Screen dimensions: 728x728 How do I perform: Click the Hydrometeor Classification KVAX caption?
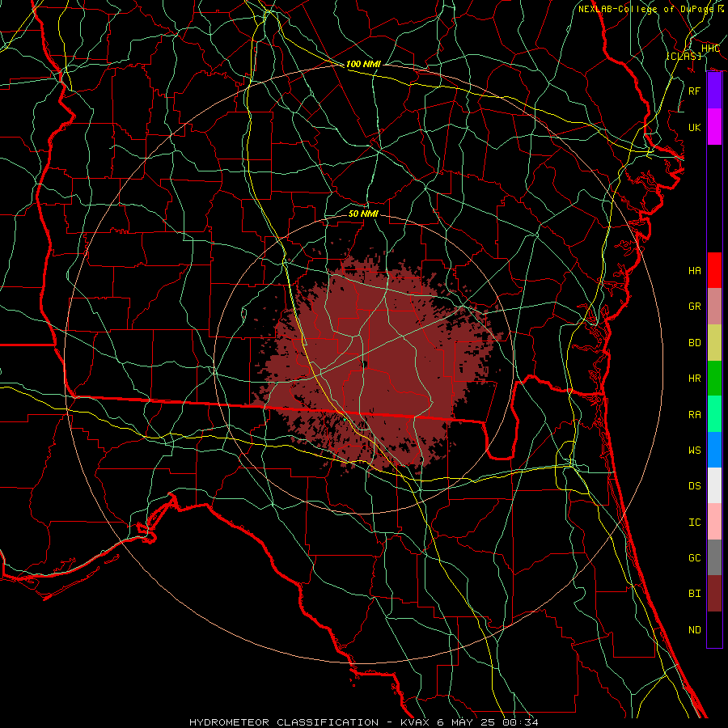[363, 722]
